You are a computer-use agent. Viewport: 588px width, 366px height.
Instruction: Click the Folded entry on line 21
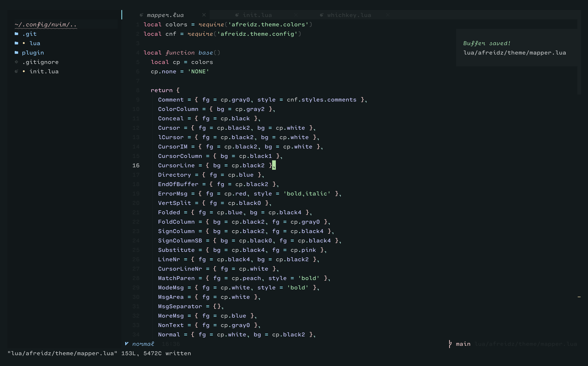pos(169,213)
